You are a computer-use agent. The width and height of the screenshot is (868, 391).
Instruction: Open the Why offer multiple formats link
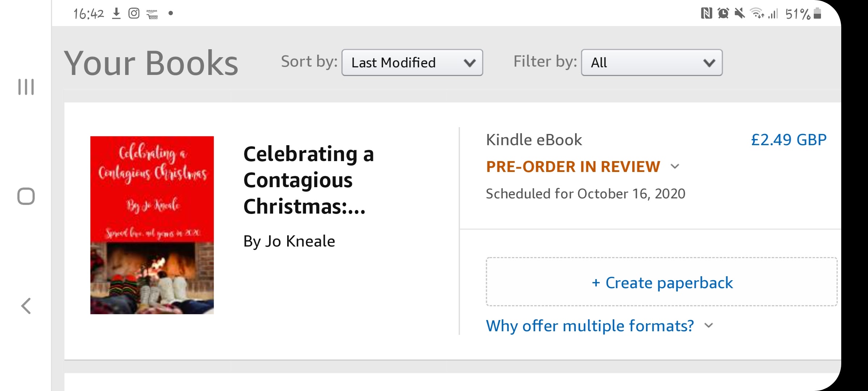tap(590, 326)
